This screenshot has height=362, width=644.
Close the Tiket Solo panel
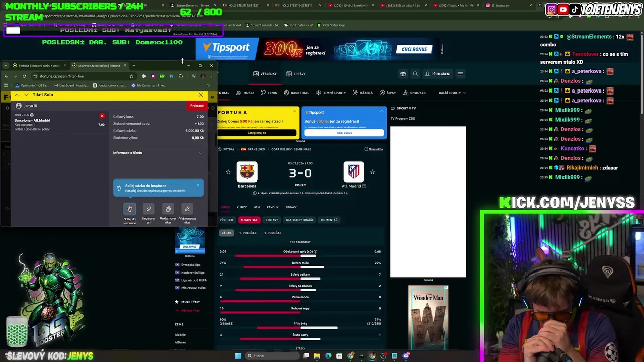(x=201, y=95)
